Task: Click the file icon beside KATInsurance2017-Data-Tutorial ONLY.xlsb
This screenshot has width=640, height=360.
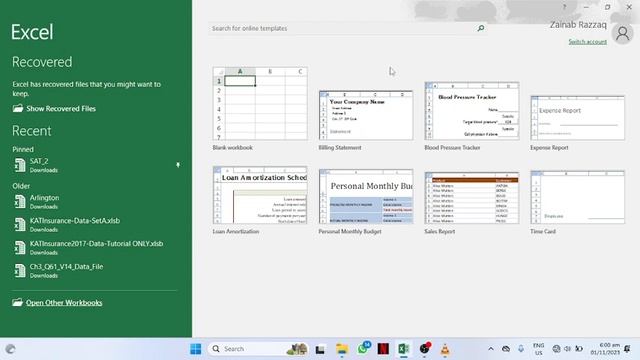Action: point(20,247)
